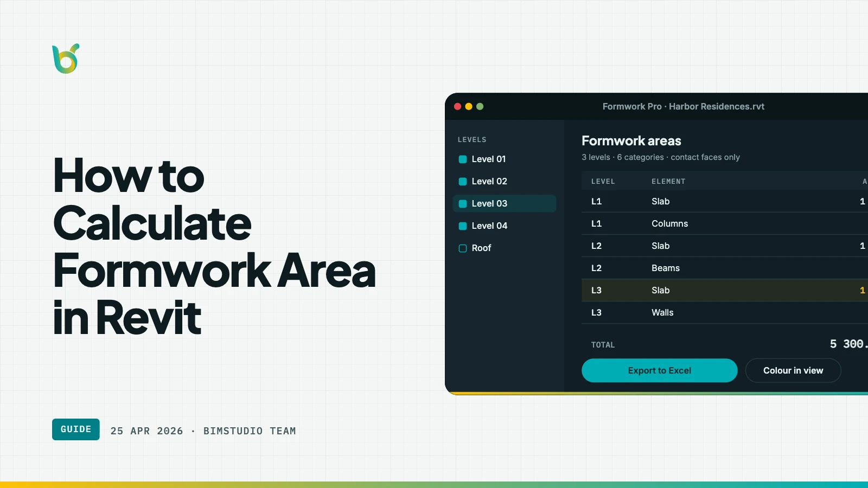Select the L1 Columns row
The width and height of the screenshot is (868, 488).
click(725, 223)
